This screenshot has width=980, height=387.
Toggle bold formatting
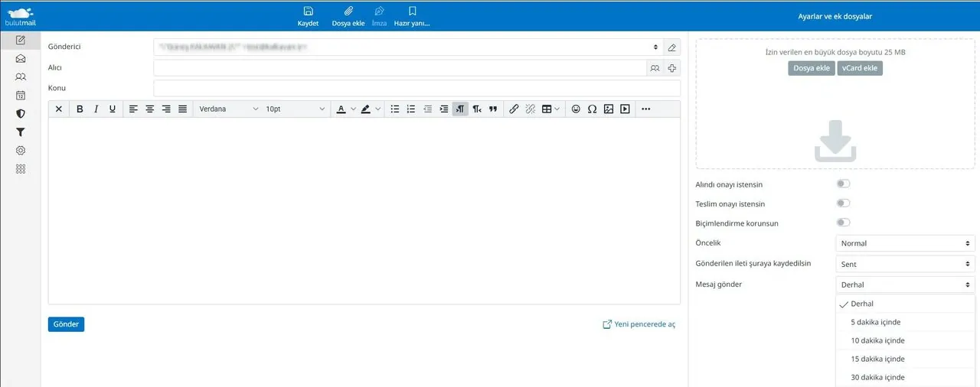[x=80, y=109]
